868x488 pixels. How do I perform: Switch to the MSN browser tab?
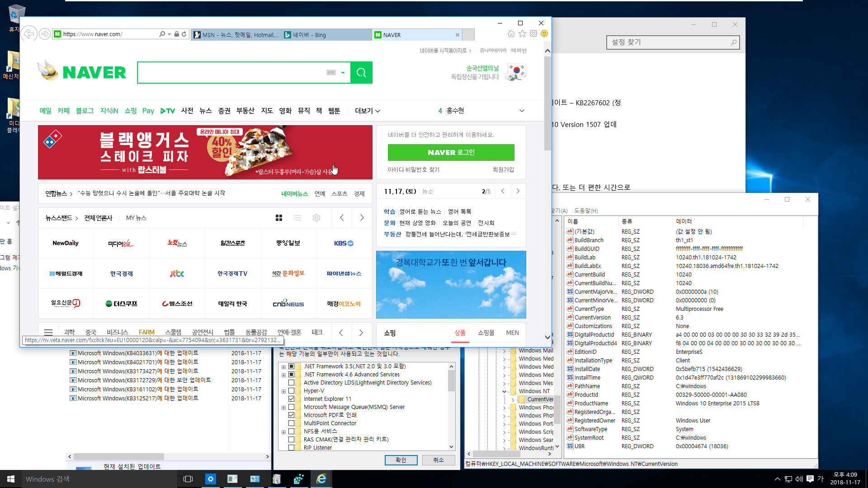coord(236,35)
